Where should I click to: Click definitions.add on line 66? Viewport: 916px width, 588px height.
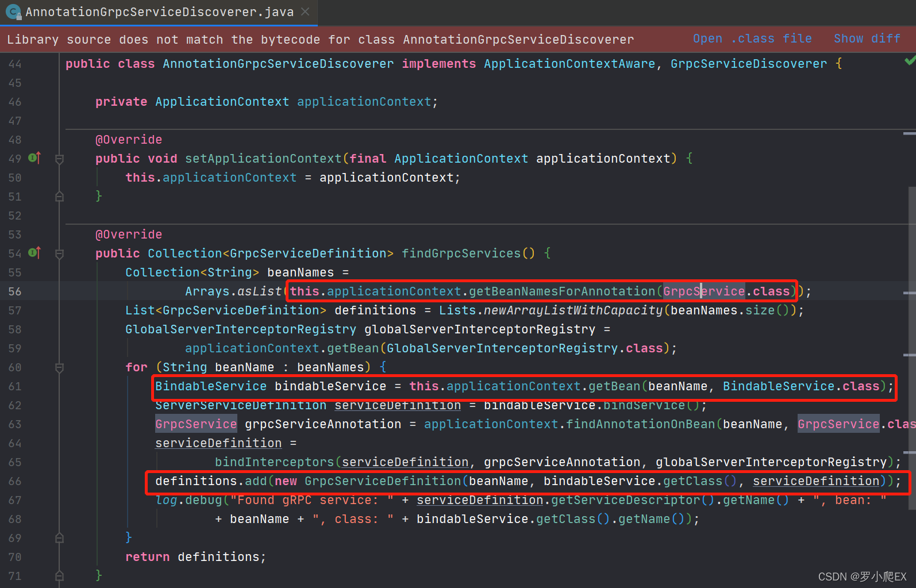[x=211, y=481]
